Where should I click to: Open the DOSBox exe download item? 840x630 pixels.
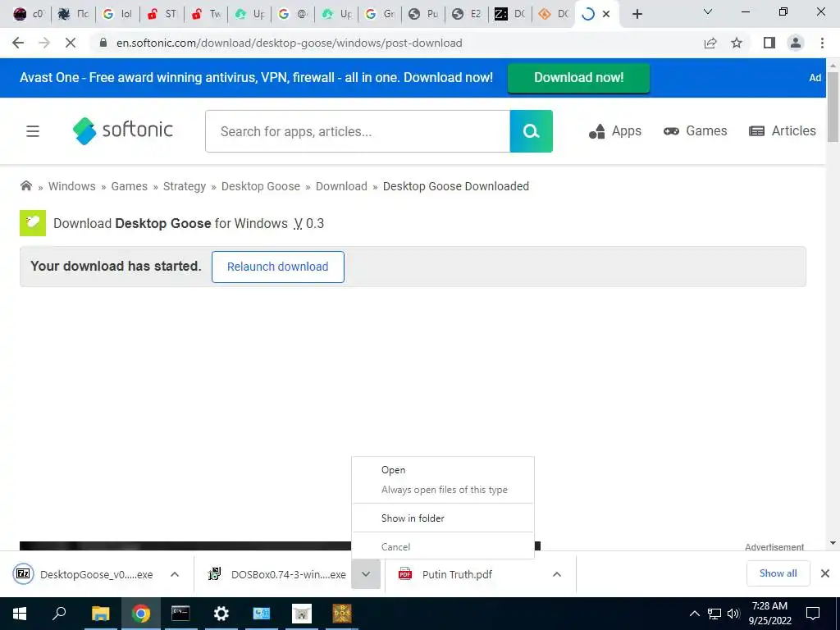pyautogui.click(x=276, y=574)
